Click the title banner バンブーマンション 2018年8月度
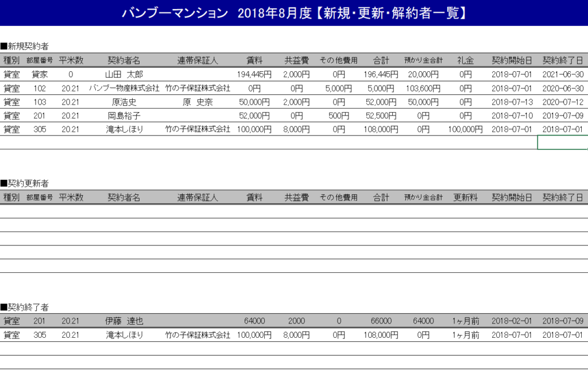This screenshot has height=370, width=588. point(294,13)
